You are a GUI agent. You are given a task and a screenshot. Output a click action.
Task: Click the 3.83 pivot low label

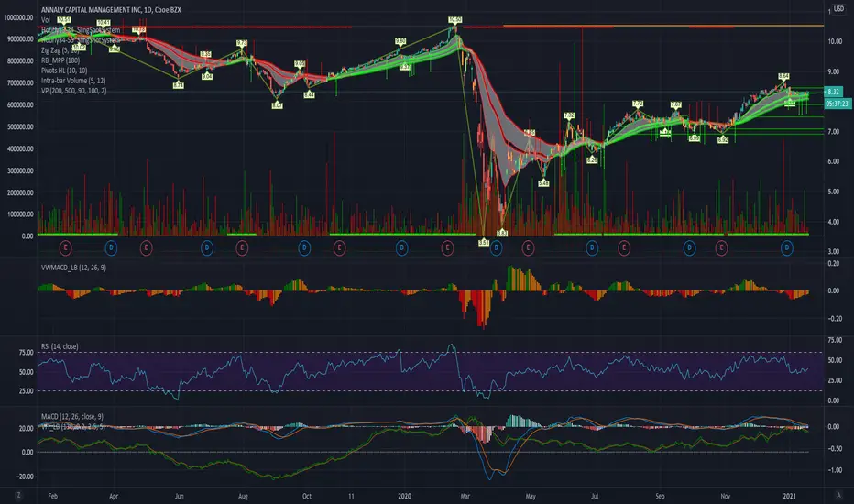[502, 233]
